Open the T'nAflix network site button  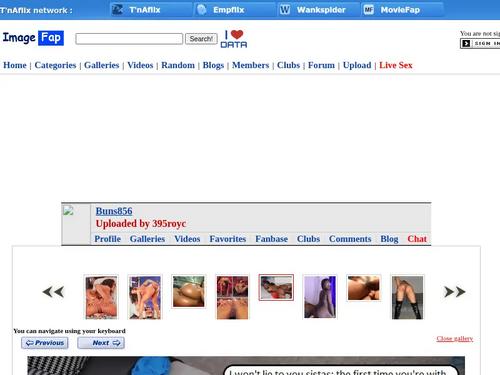151,10
